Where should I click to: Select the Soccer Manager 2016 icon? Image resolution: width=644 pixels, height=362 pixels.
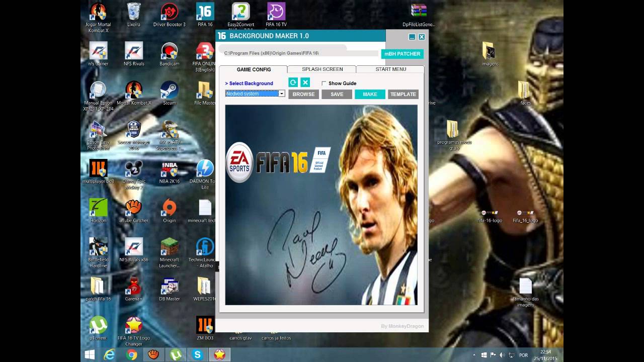[134, 135]
